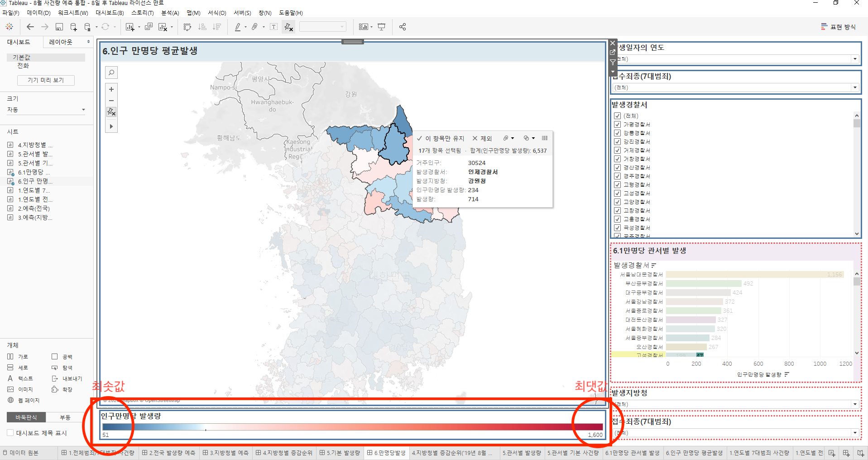
Task: Click the paperclip group members icon
Action: click(x=255, y=27)
